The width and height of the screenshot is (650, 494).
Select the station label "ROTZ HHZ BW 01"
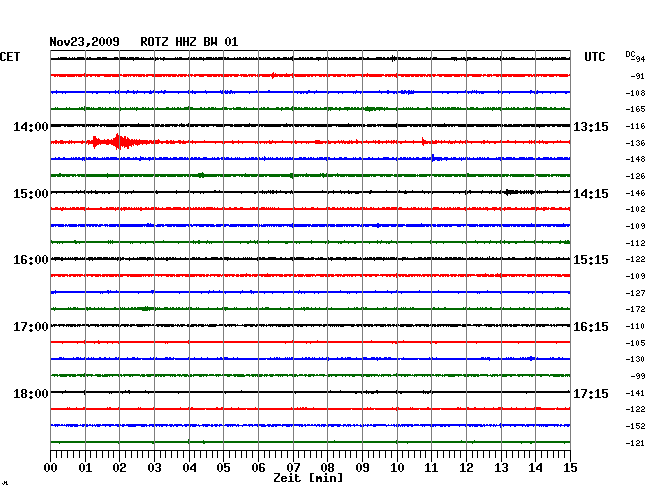tap(189, 42)
